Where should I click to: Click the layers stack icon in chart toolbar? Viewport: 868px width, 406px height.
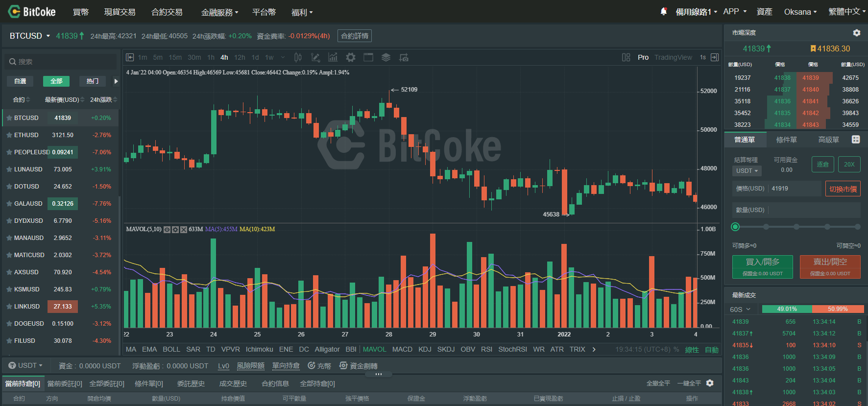[386, 57]
